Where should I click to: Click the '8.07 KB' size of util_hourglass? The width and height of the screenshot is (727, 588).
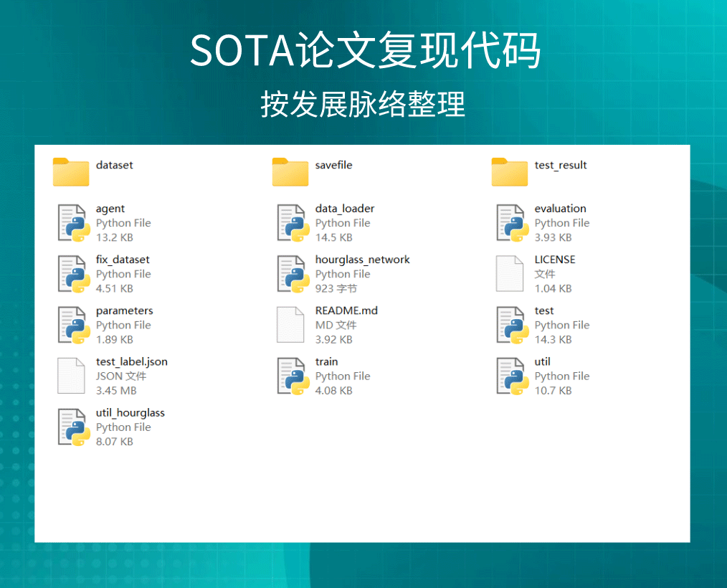point(114,442)
